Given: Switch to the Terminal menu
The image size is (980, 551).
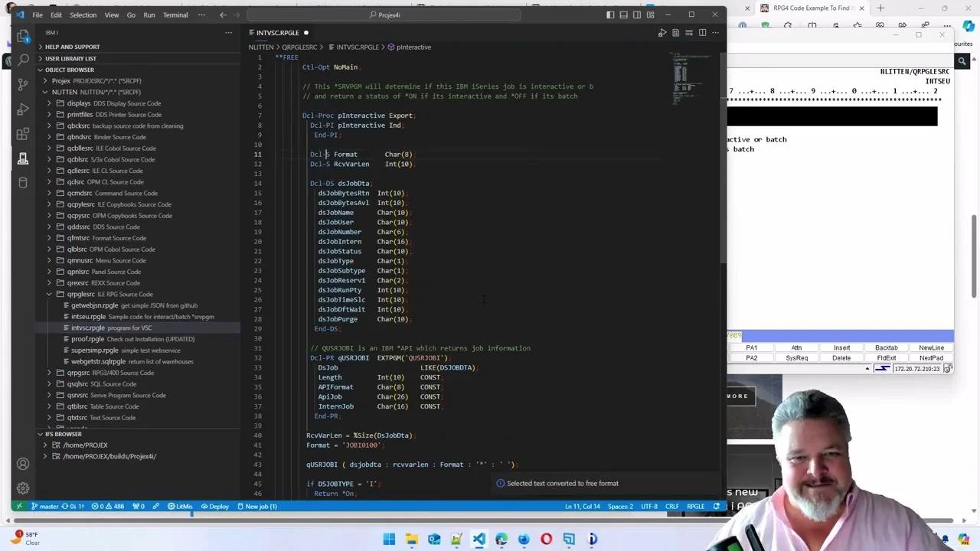Looking at the screenshot, I should (x=175, y=15).
